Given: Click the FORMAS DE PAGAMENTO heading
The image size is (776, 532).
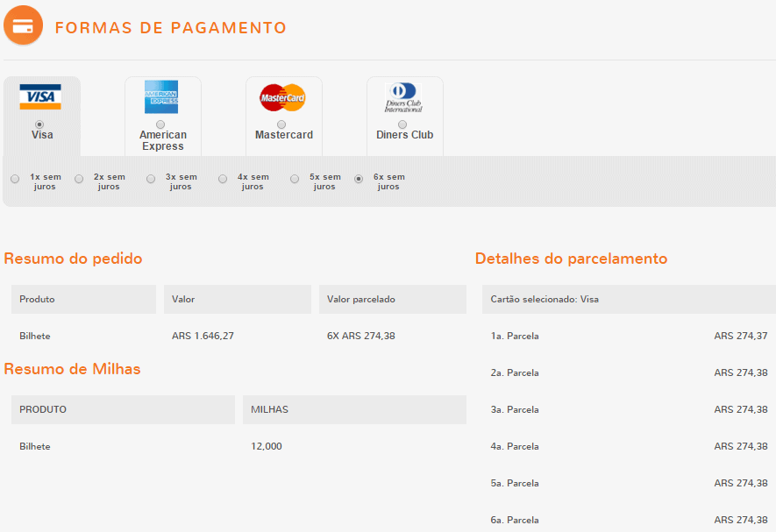Looking at the screenshot, I should coord(171,28).
